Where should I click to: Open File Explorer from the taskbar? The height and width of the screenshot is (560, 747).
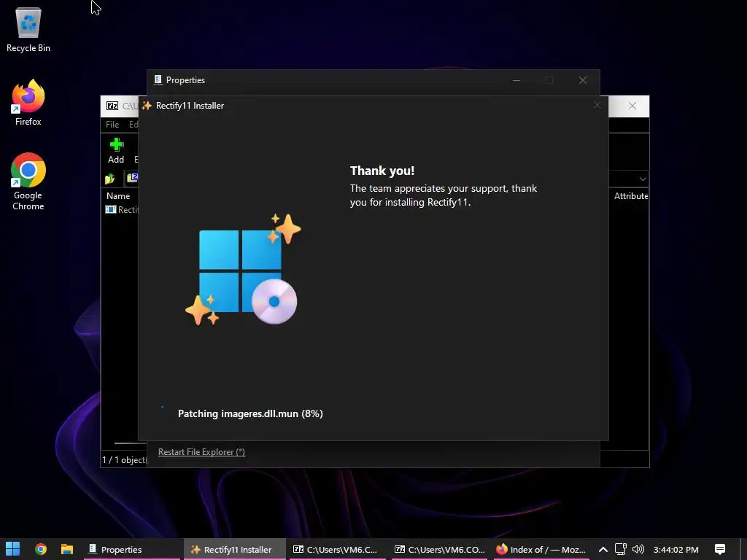click(66, 549)
